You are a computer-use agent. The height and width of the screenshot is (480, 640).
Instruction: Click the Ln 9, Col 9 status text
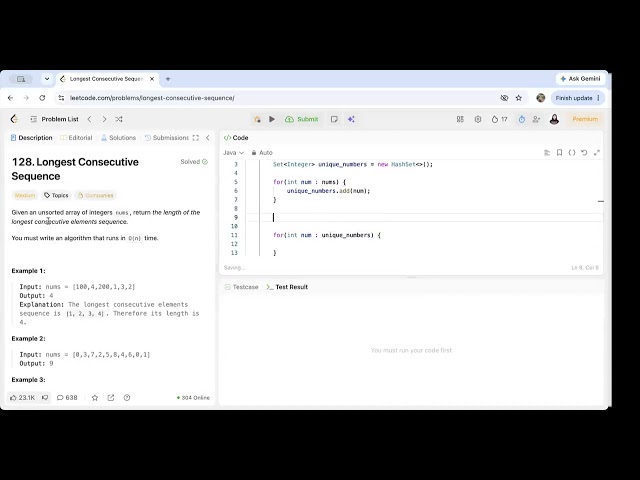click(x=585, y=268)
